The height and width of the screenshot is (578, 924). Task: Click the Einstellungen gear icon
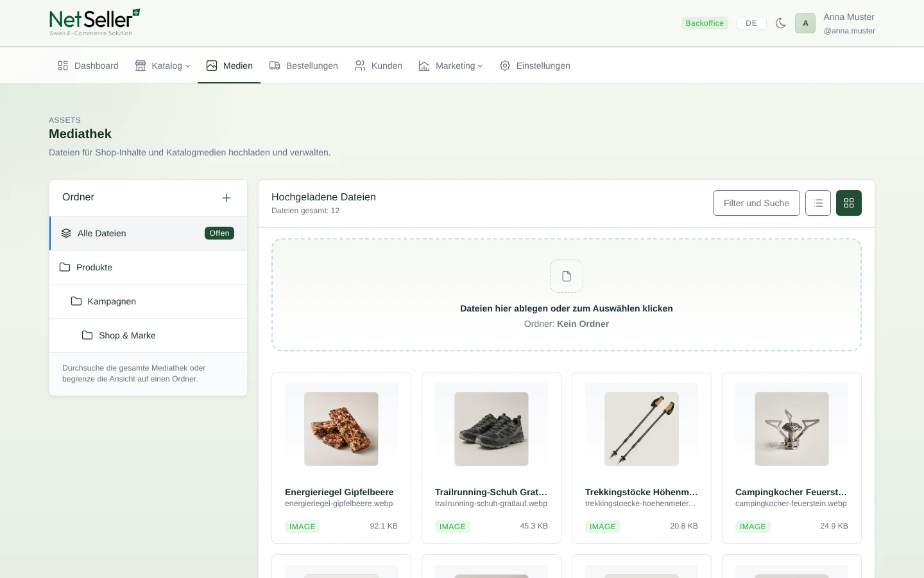click(x=505, y=66)
